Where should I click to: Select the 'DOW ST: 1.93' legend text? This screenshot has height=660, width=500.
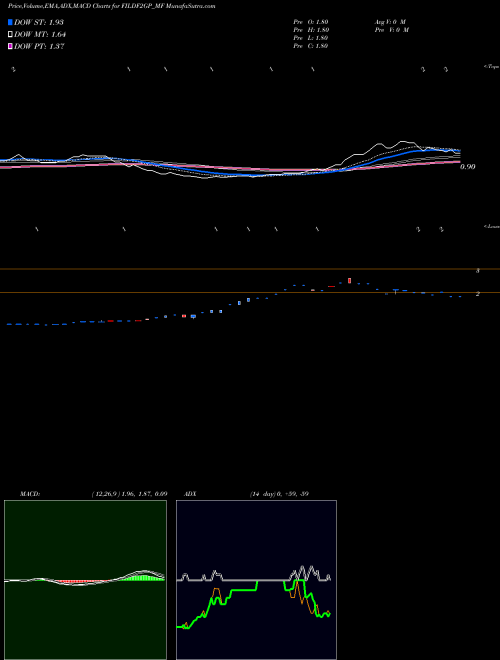pyautogui.click(x=39, y=22)
